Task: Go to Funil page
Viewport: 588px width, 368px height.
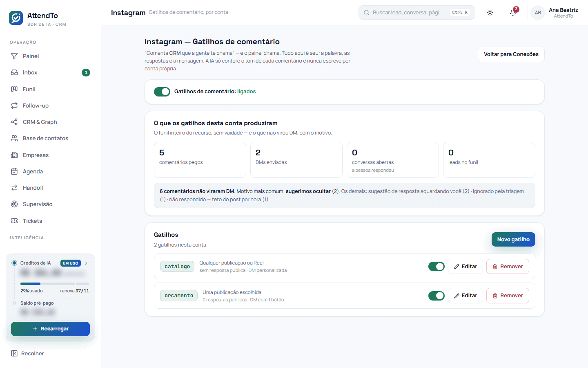Action: click(x=50, y=89)
